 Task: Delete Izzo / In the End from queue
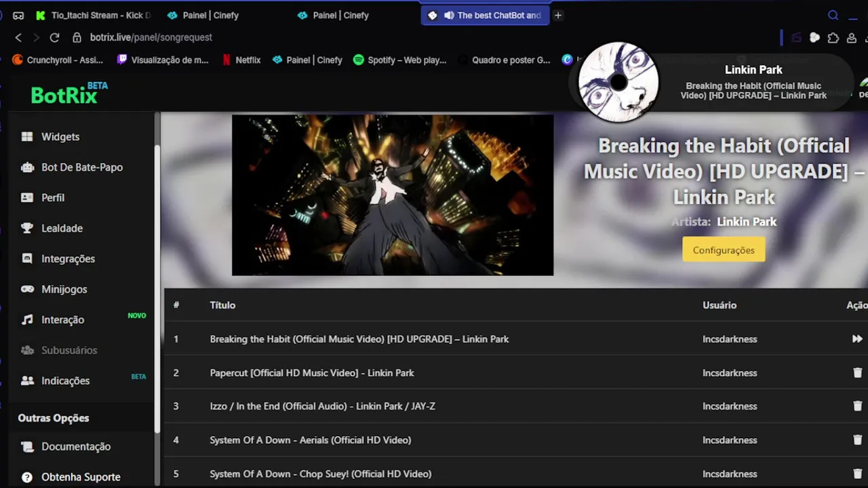click(857, 406)
